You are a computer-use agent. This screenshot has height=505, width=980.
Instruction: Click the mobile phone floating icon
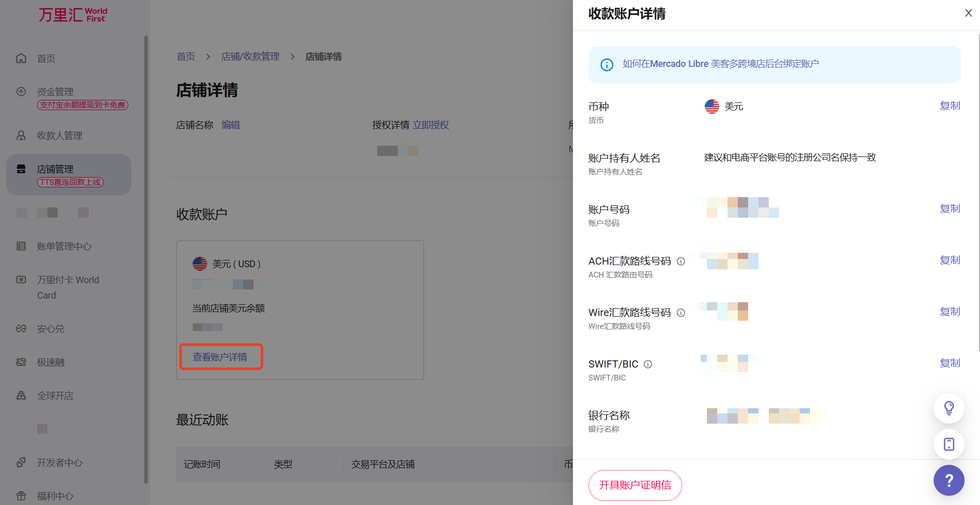pos(949,444)
